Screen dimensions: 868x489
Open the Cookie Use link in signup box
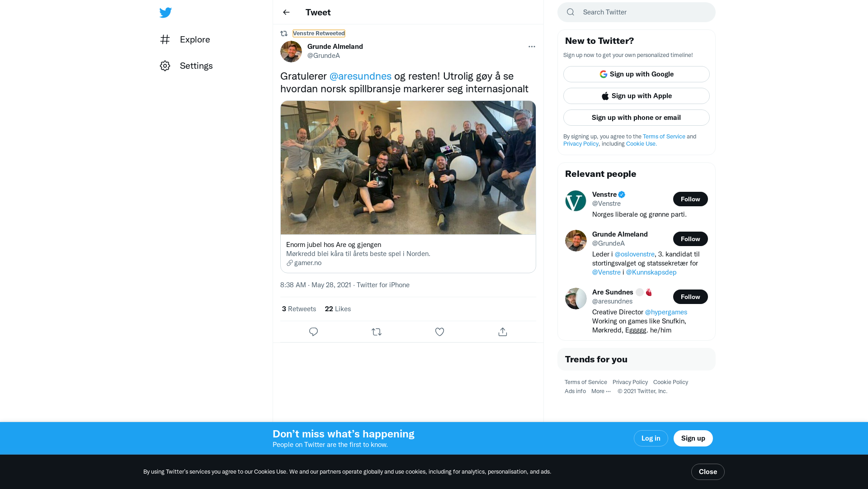pos(641,144)
